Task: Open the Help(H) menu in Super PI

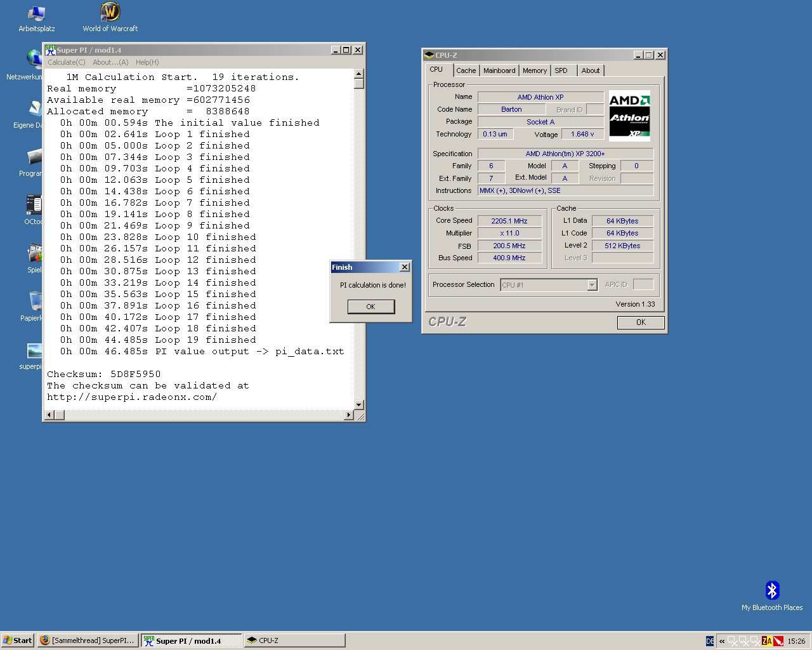Action: pos(147,62)
